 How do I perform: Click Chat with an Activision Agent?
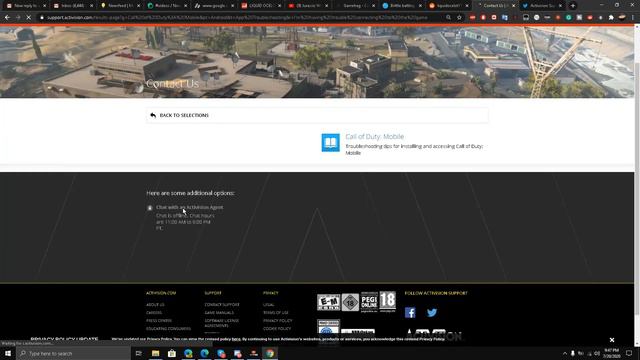coord(189,207)
